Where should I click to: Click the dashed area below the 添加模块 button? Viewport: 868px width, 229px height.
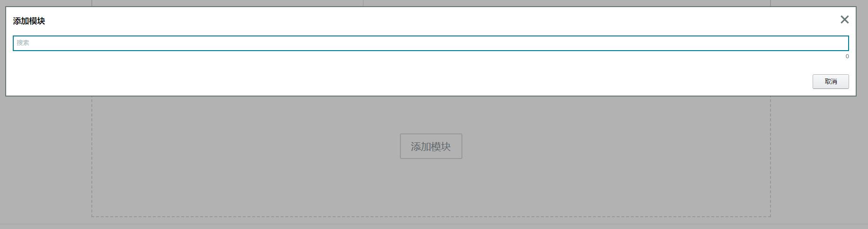coord(431,188)
